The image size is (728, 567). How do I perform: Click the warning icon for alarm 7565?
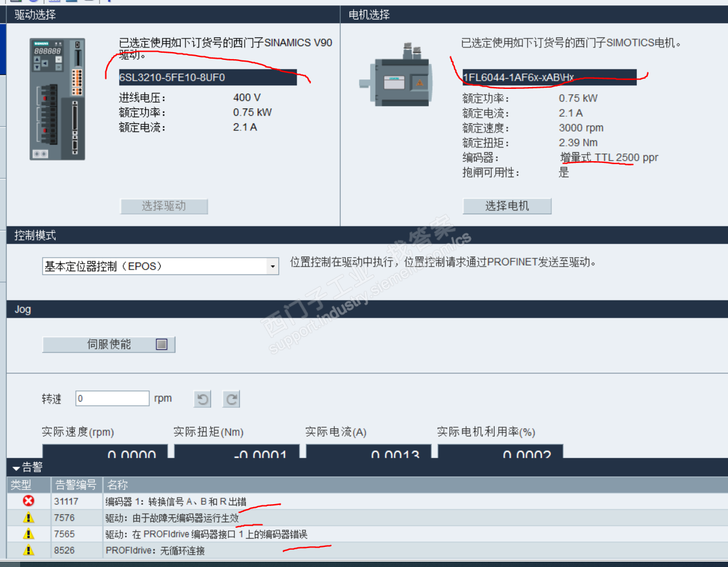coord(28,534)
